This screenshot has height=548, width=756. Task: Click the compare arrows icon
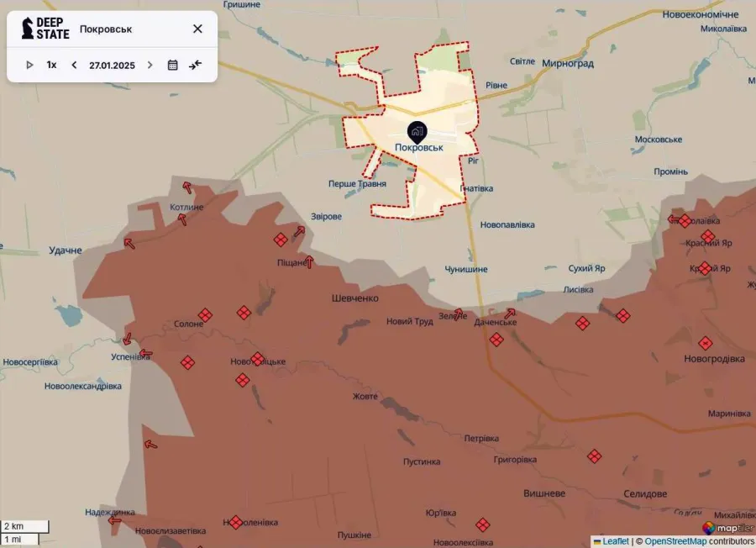(196, 65)
